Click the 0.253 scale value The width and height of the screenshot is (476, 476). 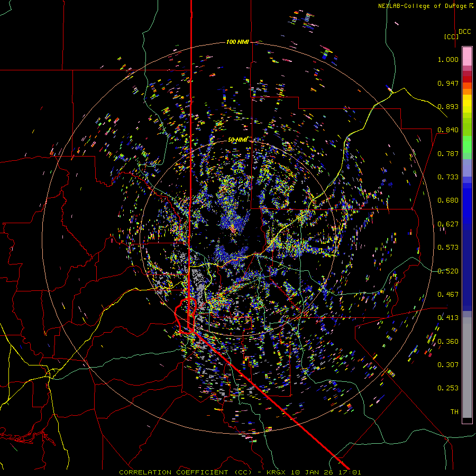point(448,388)
